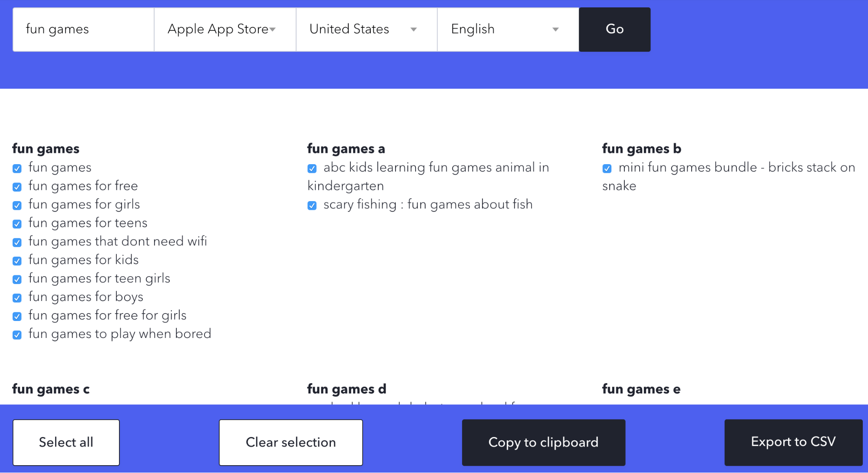Screen dimensions: 868x473
Task: Click the Select all button
Action: tap(66, 442)
